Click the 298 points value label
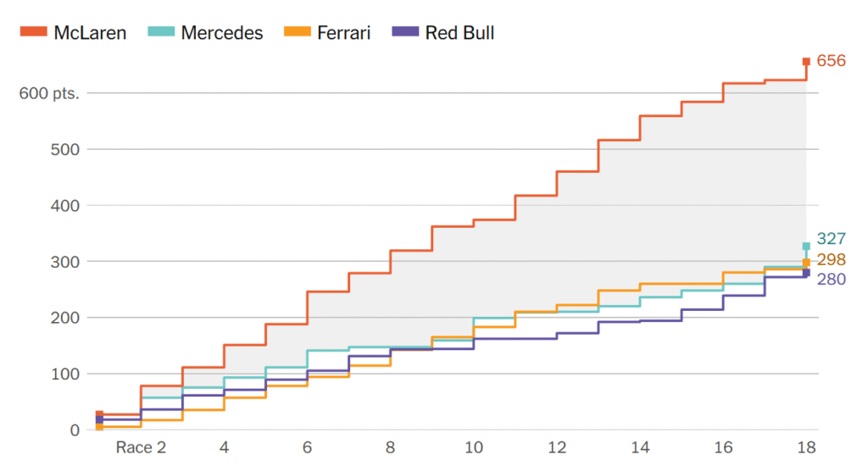The image size is (868, 466). point(832,259)
